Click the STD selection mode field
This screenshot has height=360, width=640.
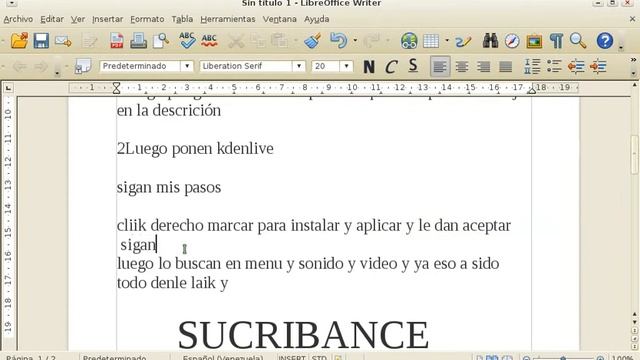tap(319, 357)
